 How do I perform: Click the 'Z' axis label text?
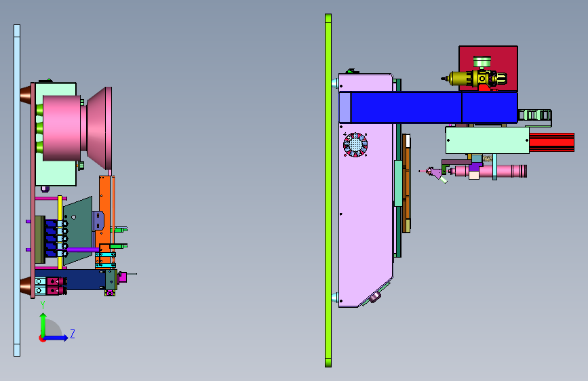(x=73, y=334)
